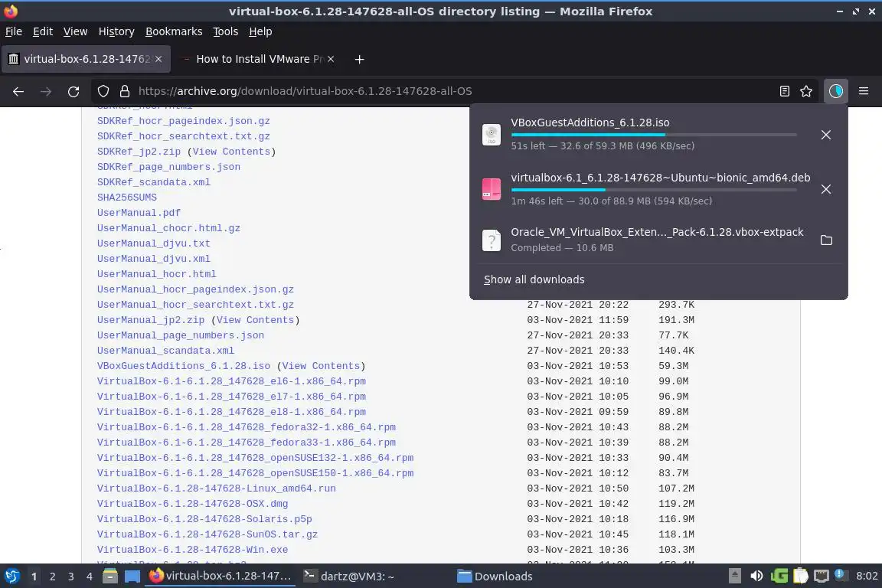Open VirtualBox el8 rpm link
This screenshot has width=882, height=588.
[231, 412]
